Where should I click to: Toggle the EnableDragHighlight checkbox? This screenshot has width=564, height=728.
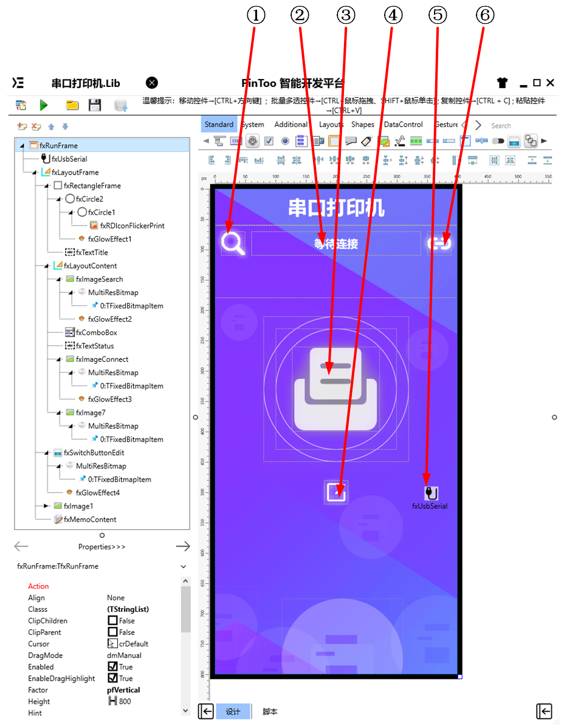(112, 678)
